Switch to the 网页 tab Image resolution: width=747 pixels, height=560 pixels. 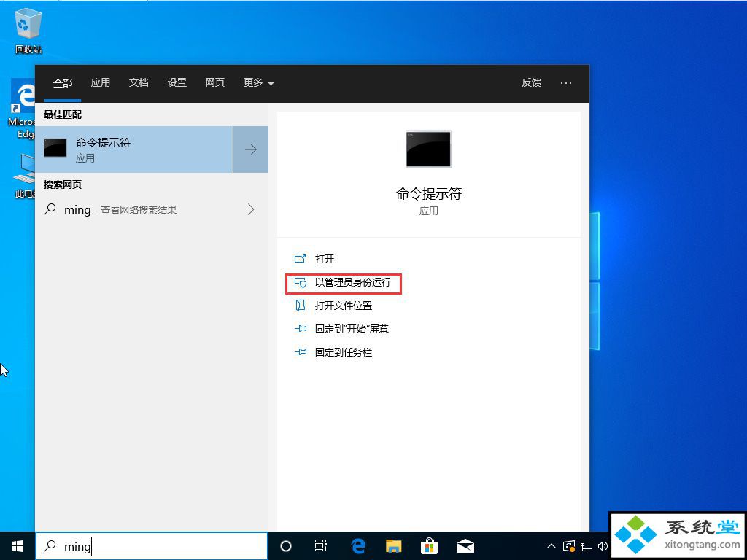(x=215, y=82)
